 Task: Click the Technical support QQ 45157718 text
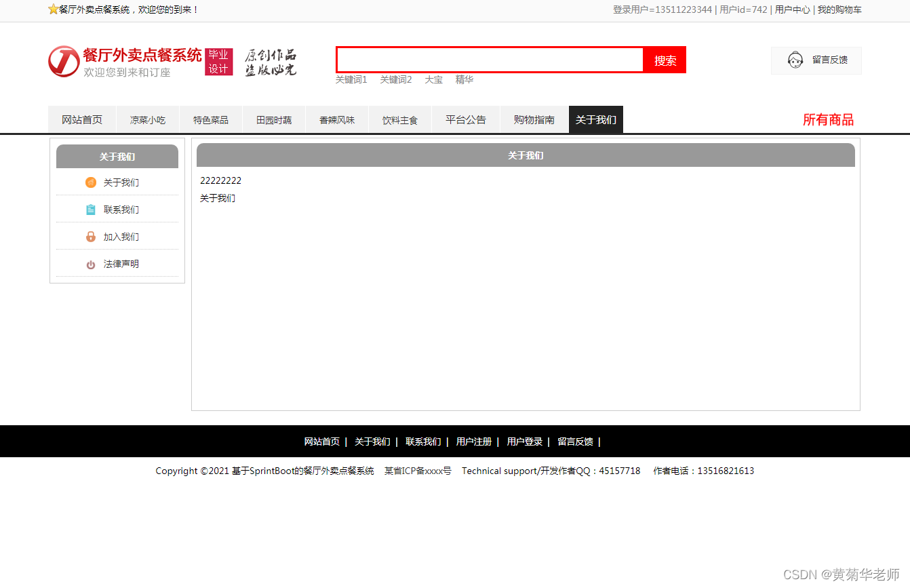551,471
